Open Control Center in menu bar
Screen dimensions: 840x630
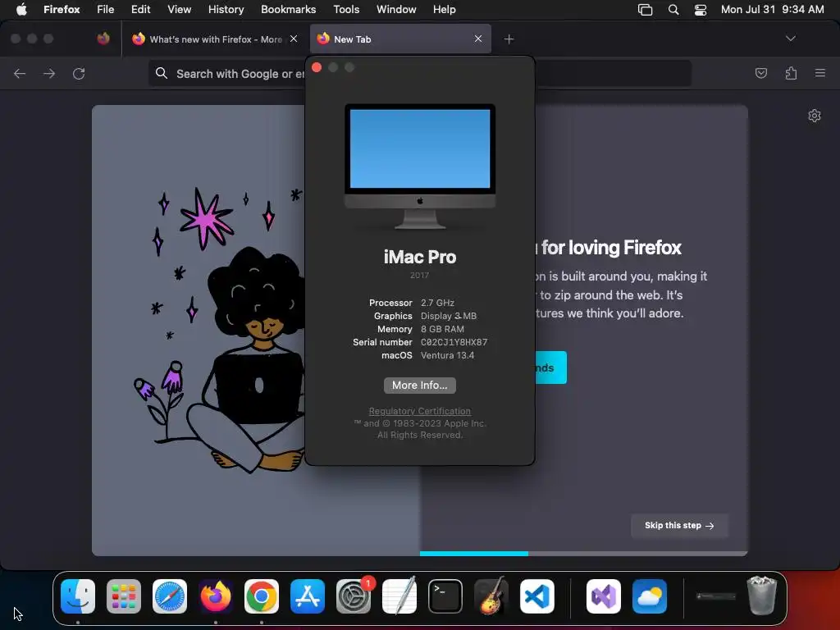(701, 10)
